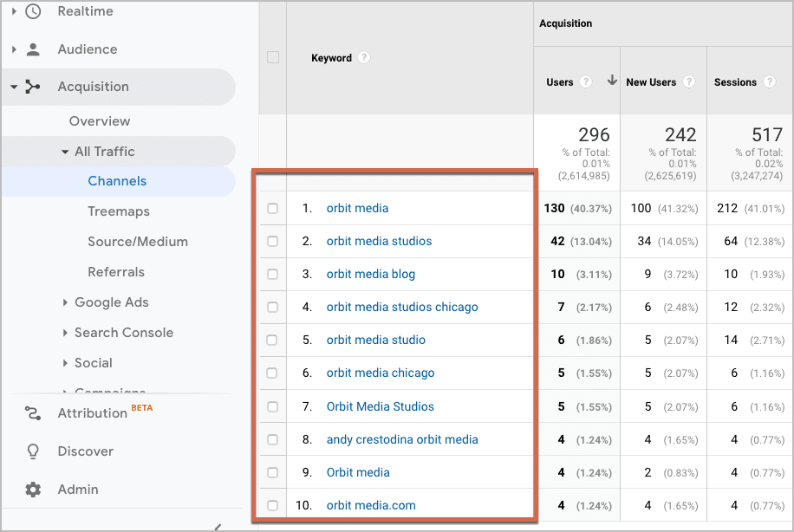Collapse the All Traffic tree section
The height and width of the screenshot is (532, 794).
click(65, 152)
